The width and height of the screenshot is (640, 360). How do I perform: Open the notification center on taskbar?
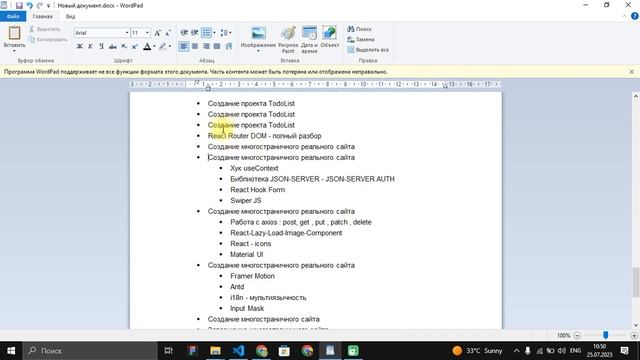[624, 351]
